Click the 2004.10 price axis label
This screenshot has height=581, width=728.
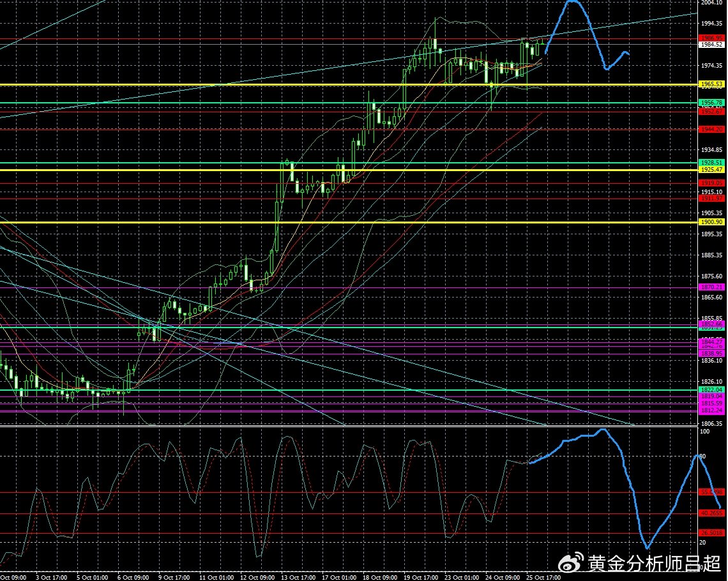pos(712,3)
